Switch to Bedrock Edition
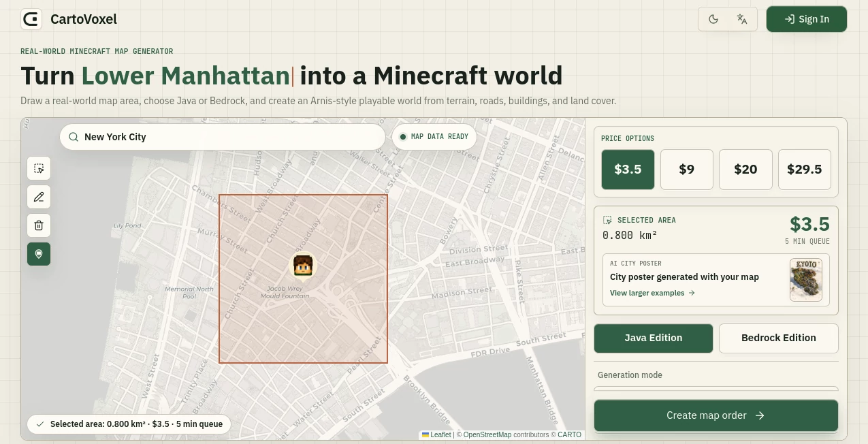Screen dimensions: 868x444 (x=779, y=338)
